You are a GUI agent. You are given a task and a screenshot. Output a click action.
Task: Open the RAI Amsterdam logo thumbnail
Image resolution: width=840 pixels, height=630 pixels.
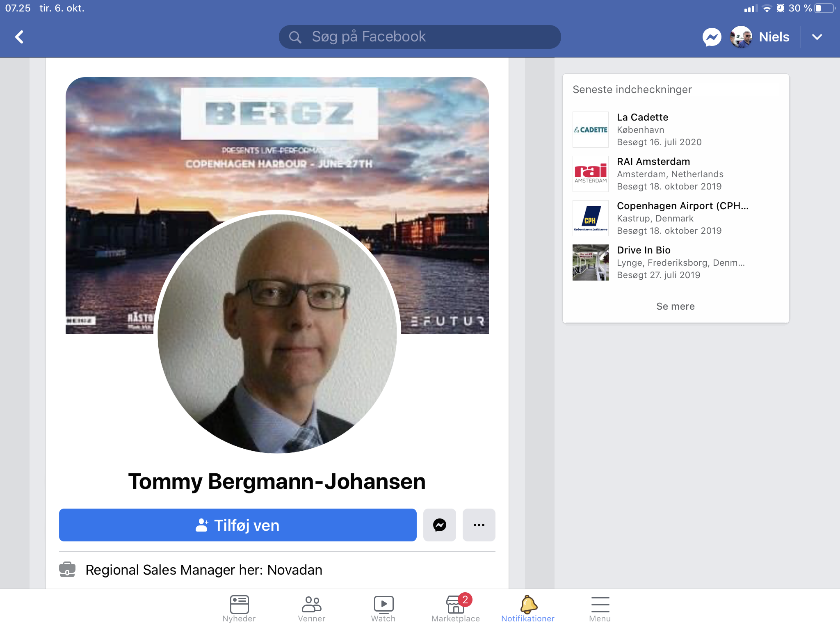coord(590,174)
